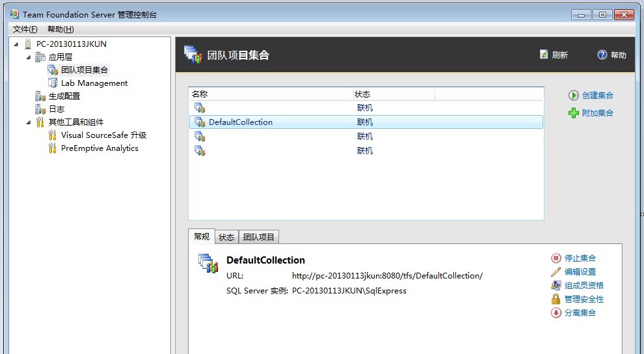The image size is (644, 354).
Task: Click the 创建集合 link
Action: tap(598, 95)
